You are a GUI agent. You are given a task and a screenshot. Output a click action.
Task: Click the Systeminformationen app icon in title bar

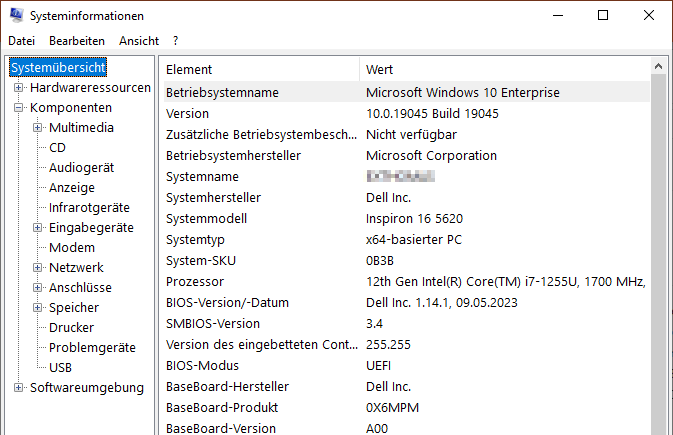16,15
